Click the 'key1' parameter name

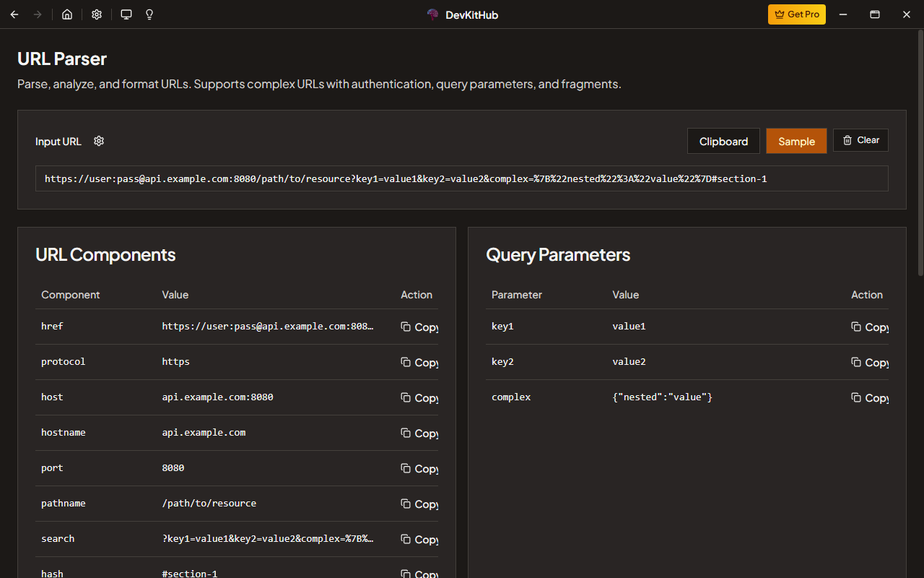point(502,327)
